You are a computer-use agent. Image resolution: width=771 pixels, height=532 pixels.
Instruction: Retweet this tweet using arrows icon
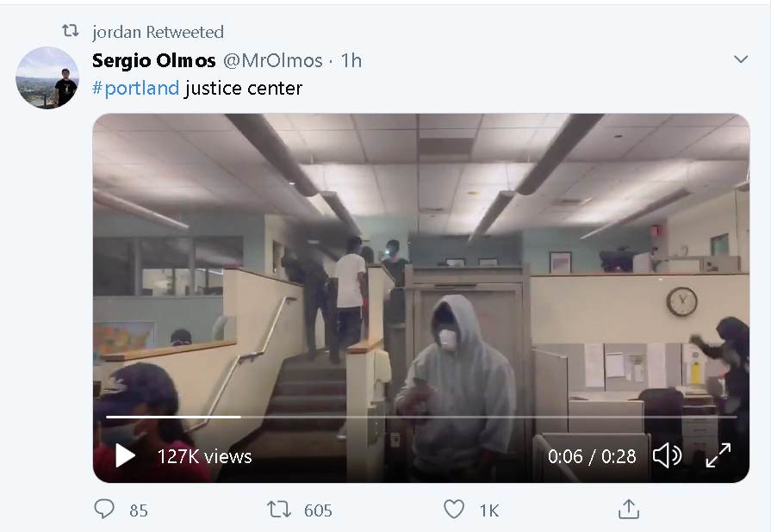[279, 510]
